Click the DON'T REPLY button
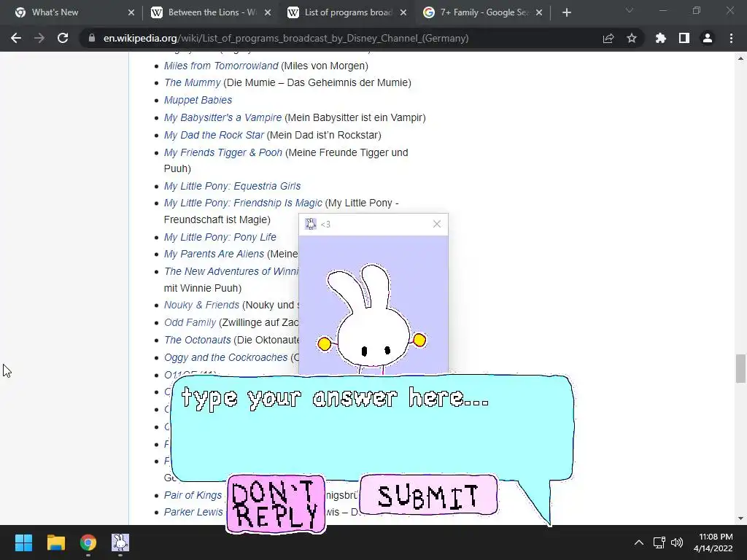Screen dimensions: 747x560 [276, 504]
